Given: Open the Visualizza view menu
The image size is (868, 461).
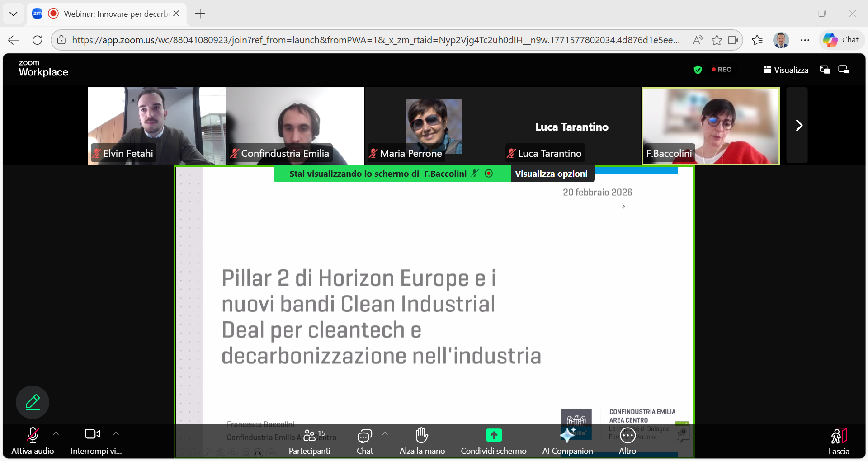Looking at the screenshot, I should (x=786, y=70).
